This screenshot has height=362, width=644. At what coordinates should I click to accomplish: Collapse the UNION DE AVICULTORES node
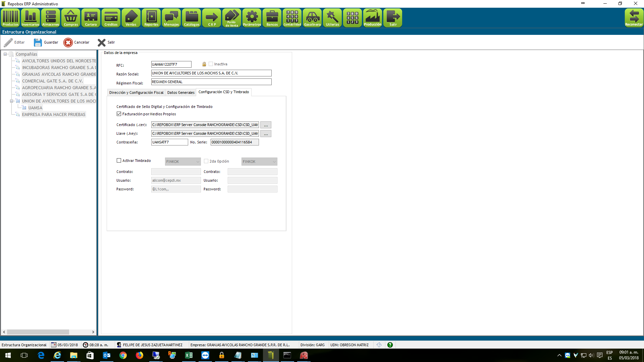[11, 101]
